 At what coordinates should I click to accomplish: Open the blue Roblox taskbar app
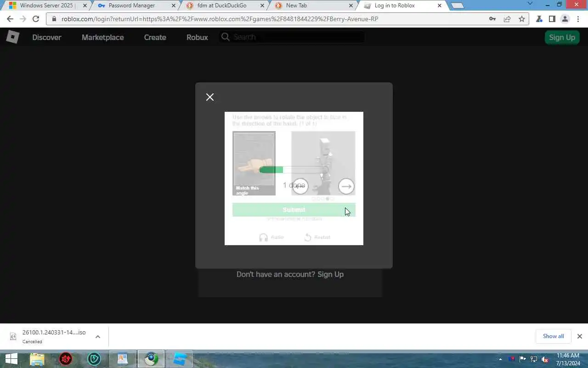tap(180, 359)
